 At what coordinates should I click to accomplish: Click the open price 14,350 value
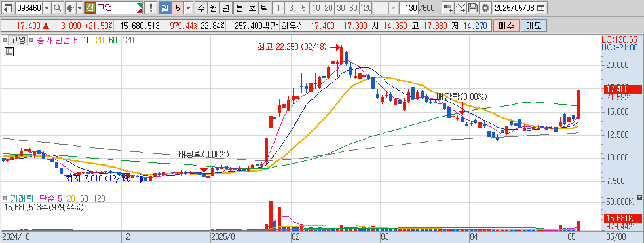(x=395, y=26)
